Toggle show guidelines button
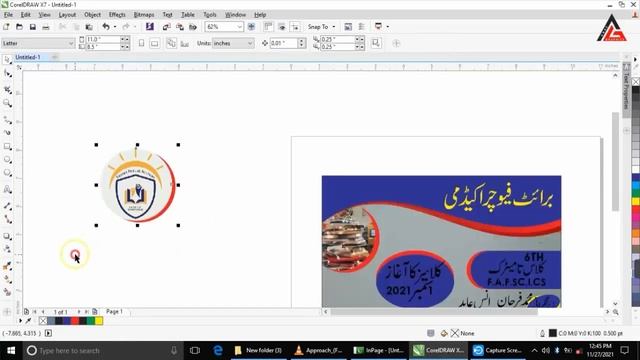640x360 pixels. (295, 27)
